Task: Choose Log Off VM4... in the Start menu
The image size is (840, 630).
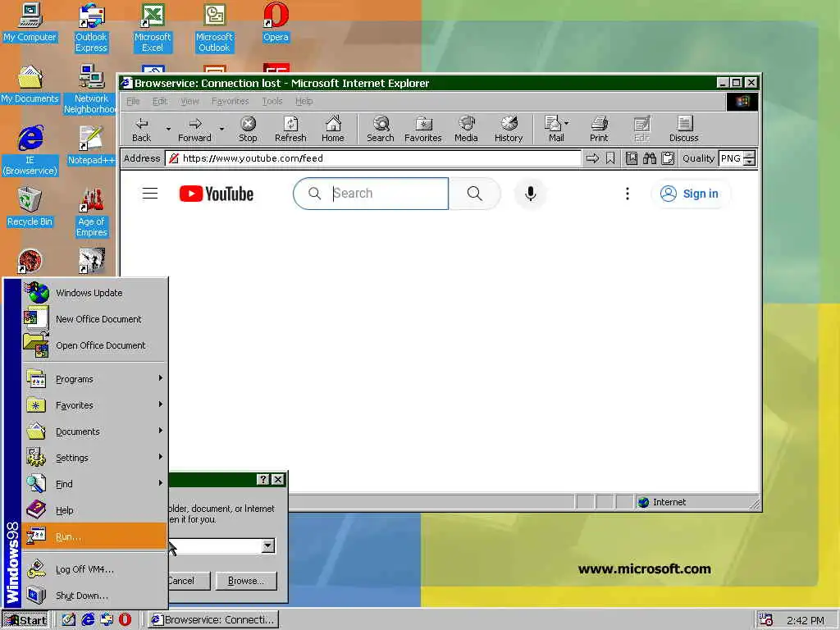Action: (x=94, y=569)
